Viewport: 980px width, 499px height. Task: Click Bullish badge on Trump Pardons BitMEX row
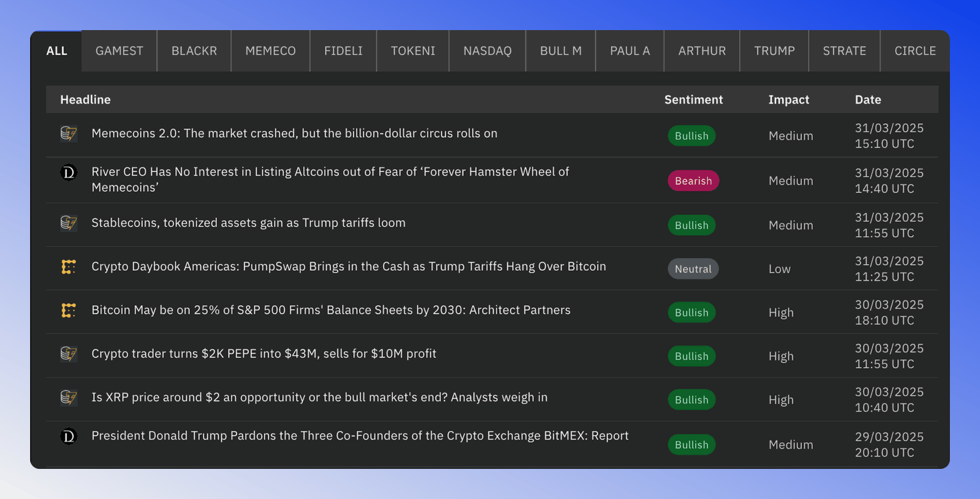tap(691, 444)
